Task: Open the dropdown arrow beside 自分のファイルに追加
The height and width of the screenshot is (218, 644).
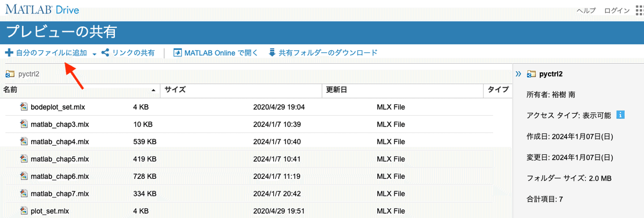Action: pyautogui.click(x=94, y=54)
